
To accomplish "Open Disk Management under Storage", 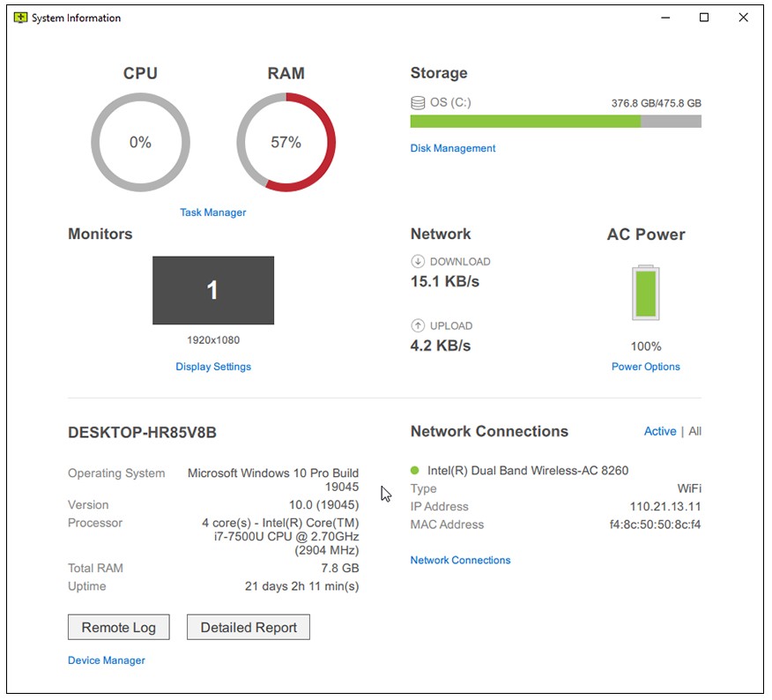I will click(x=452, y=148).
